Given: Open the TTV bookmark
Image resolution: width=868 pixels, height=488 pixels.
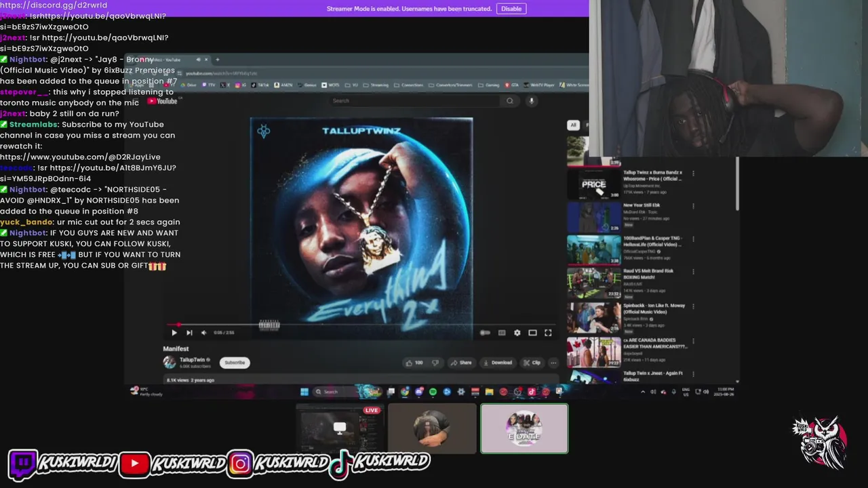Looking at the screenshot, I should 210,85.
